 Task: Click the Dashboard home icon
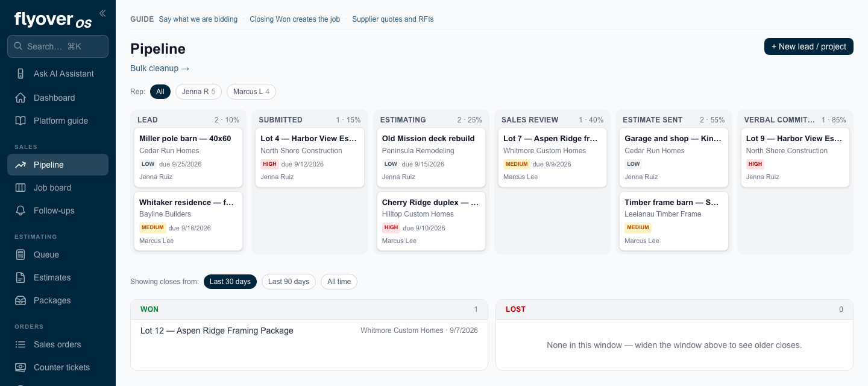[x=20, y=98]
